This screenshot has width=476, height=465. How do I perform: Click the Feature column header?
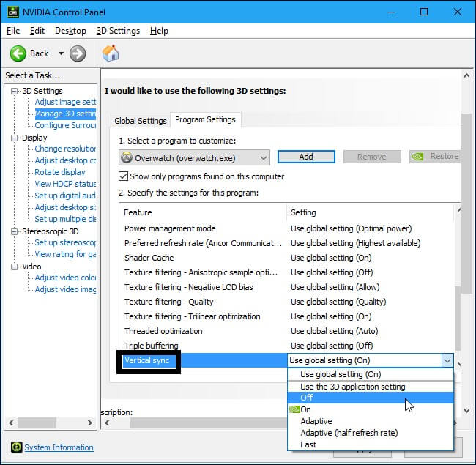[203, 212]
